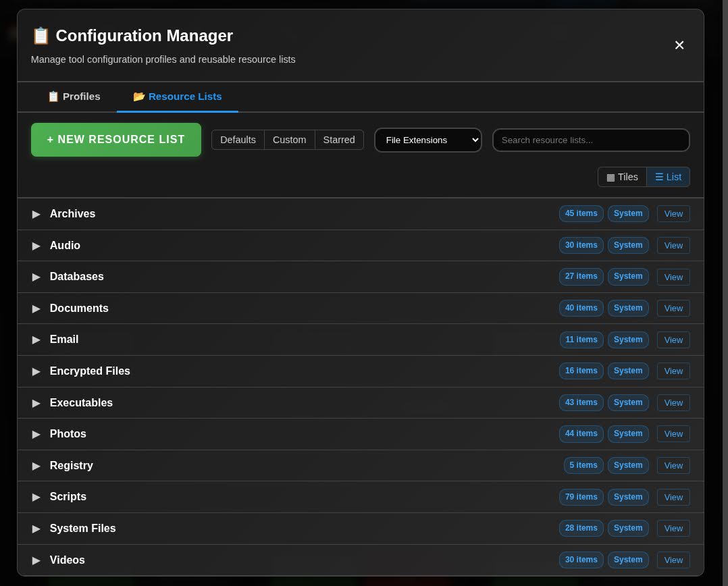Click the clipboard icon beside Configuration Manager title

(x=41, y=36)
